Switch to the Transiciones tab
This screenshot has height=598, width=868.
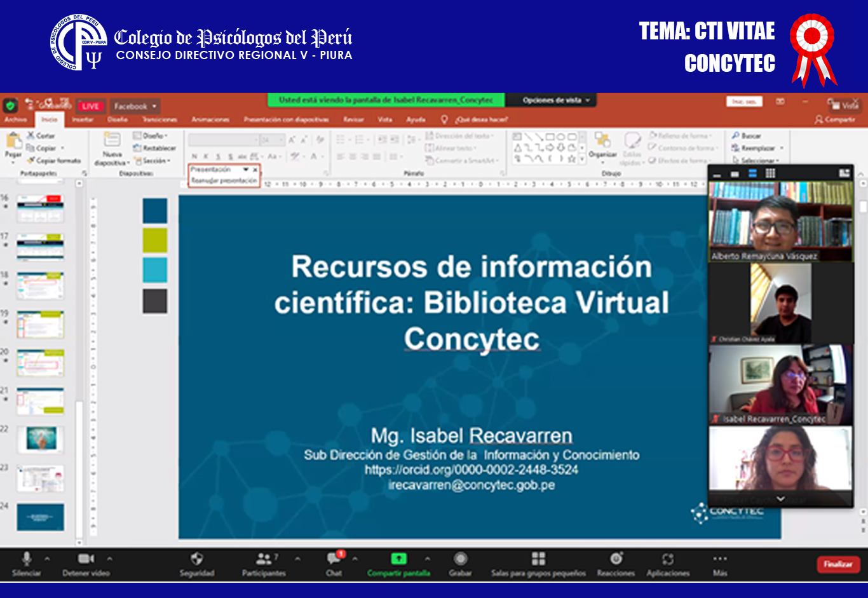tap(159, 119)
